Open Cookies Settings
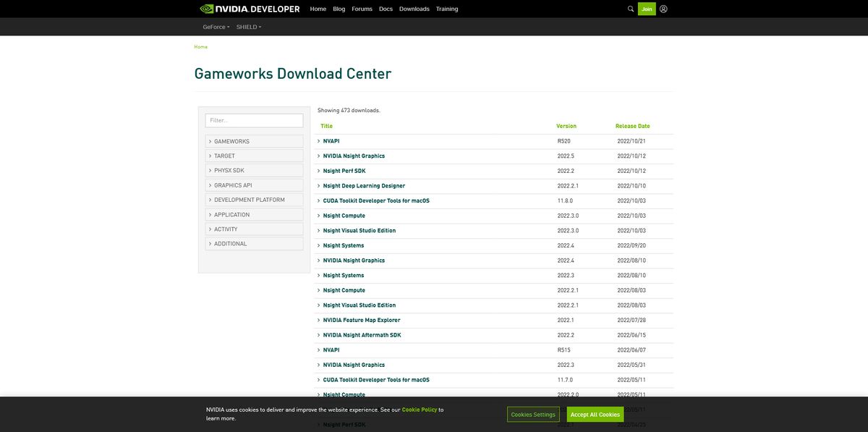 (x=534, y=414)
